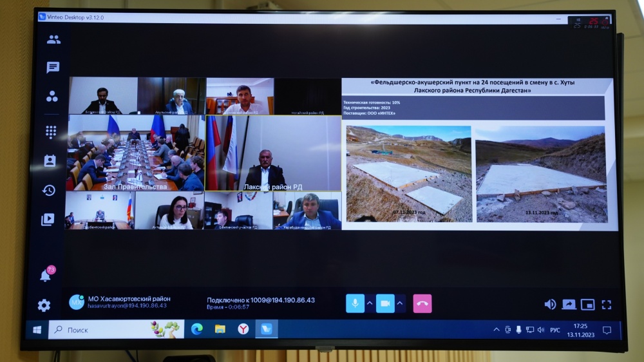
Task: Mute the microphone
Action: [355, 303]
